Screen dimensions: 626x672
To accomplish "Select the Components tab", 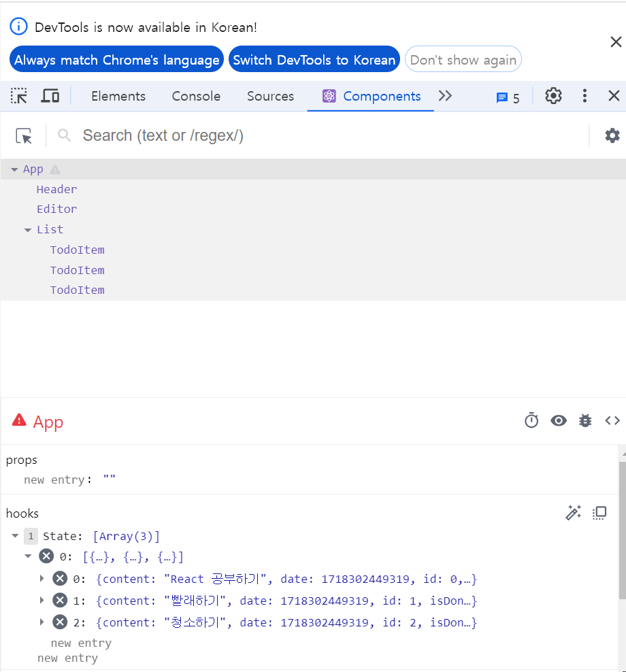I will [372, 96].
